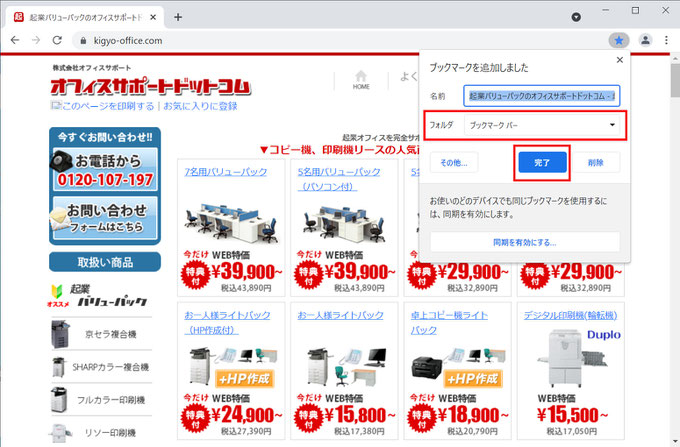The image size is (680, 447).
Task: Select the リソー印刷機 sidebar item
Action: click(x=101, y=433)
